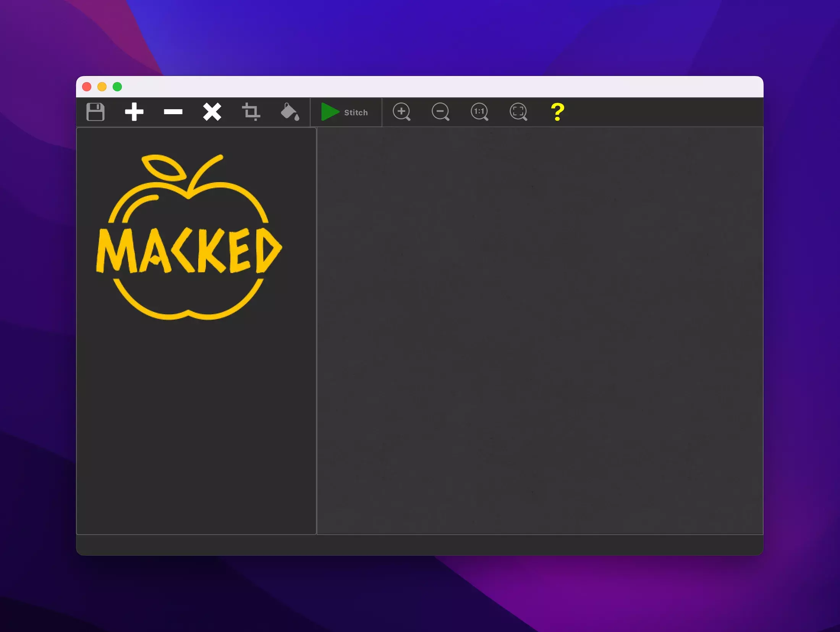Click inside the empty preview canvas
This screenshot has height=632, width=840.
539,331
